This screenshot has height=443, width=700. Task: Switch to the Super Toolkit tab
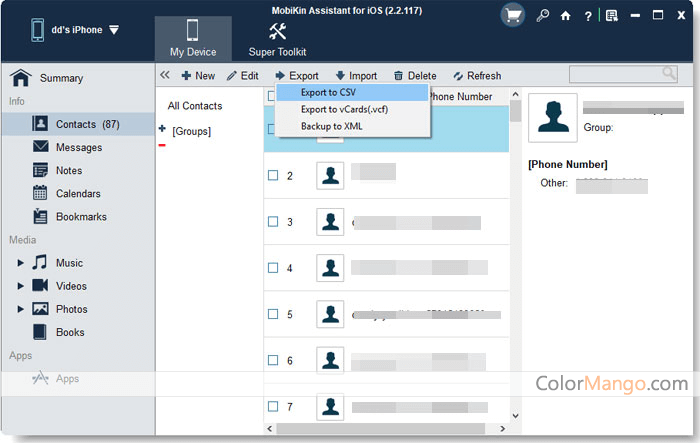[x=277, y=38]
